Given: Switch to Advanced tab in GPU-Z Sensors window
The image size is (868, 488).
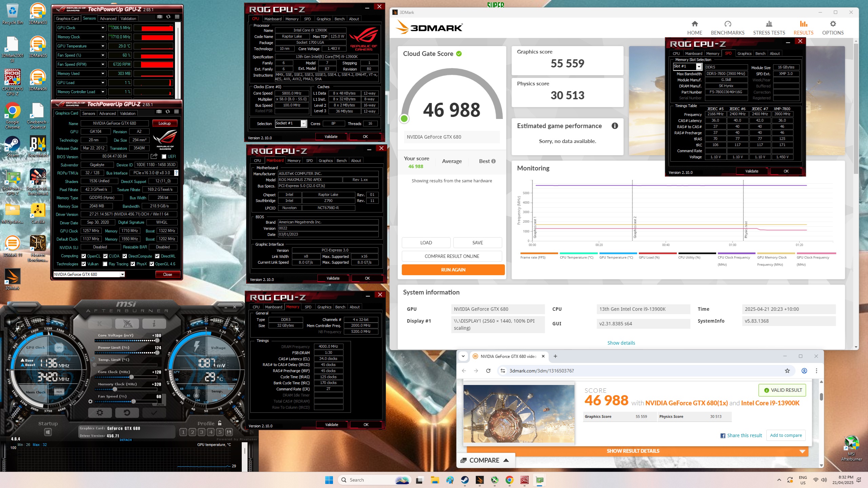Looking at the screenshot, I should click(108, 19).
